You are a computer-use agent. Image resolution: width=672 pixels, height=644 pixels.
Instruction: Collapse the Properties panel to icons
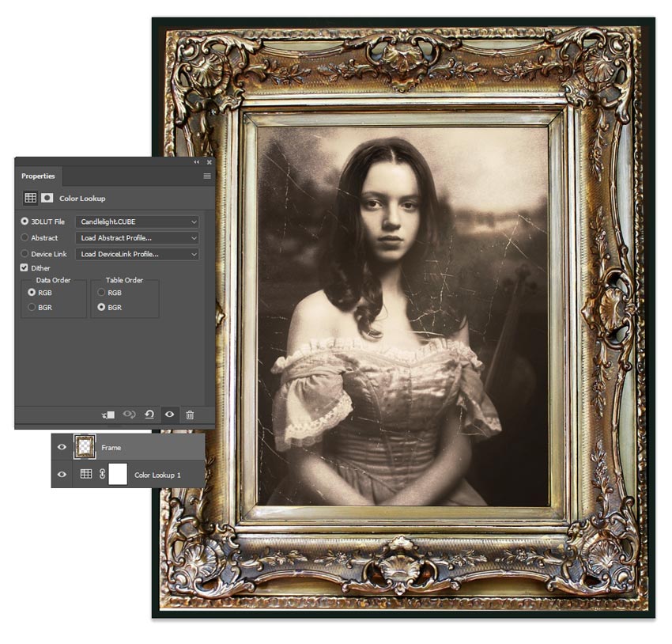[195, 162]
